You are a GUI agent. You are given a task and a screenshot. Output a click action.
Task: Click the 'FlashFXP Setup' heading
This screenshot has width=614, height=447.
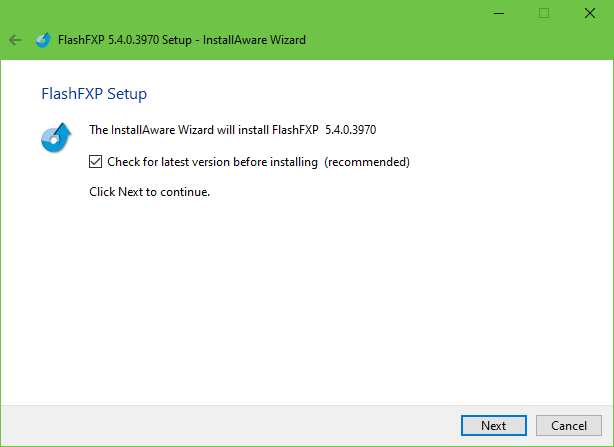(x=94, y=94)
